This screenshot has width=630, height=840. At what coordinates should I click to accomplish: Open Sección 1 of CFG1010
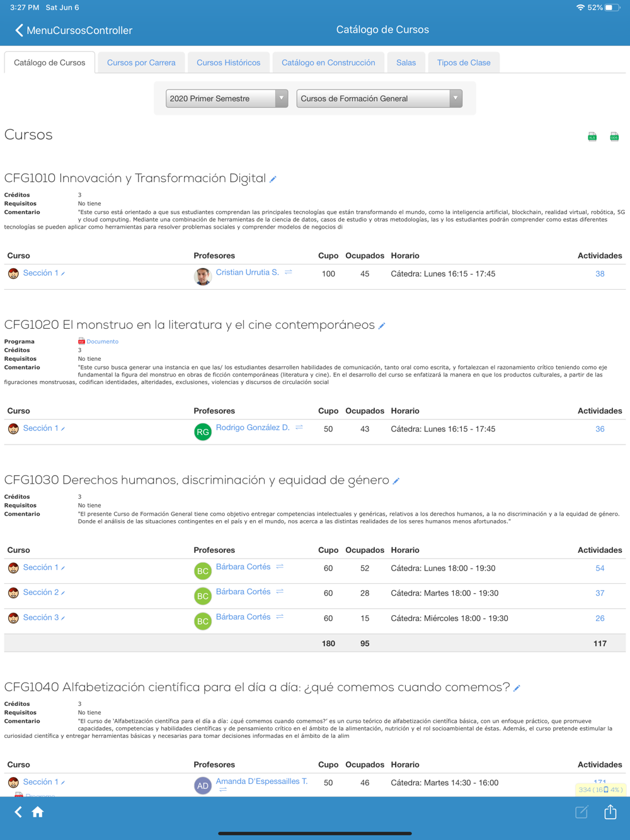click(x=41, y=273)
